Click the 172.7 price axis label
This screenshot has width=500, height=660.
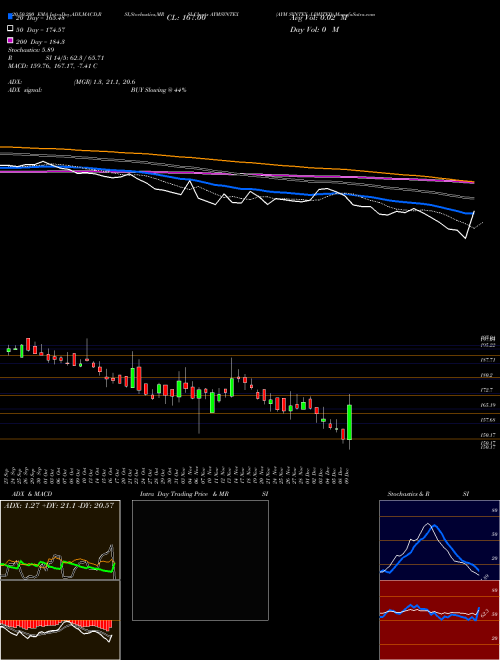(x=487, y=390)
